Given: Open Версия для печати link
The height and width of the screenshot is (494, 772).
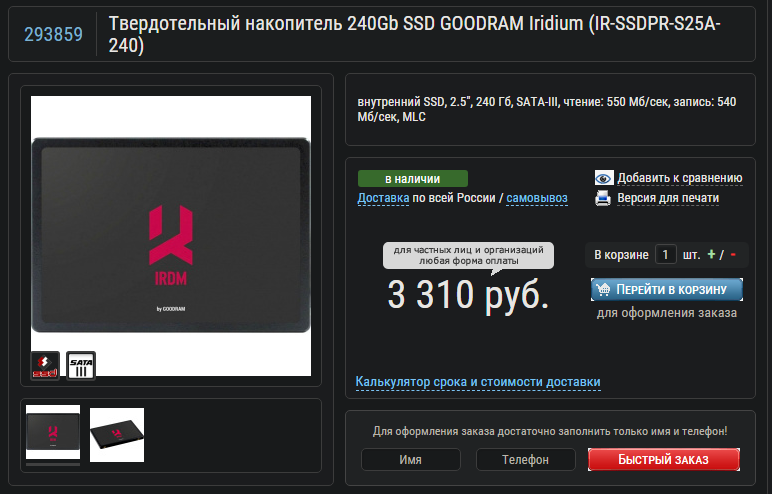Looking at the screenshot, I should point(668,198).
